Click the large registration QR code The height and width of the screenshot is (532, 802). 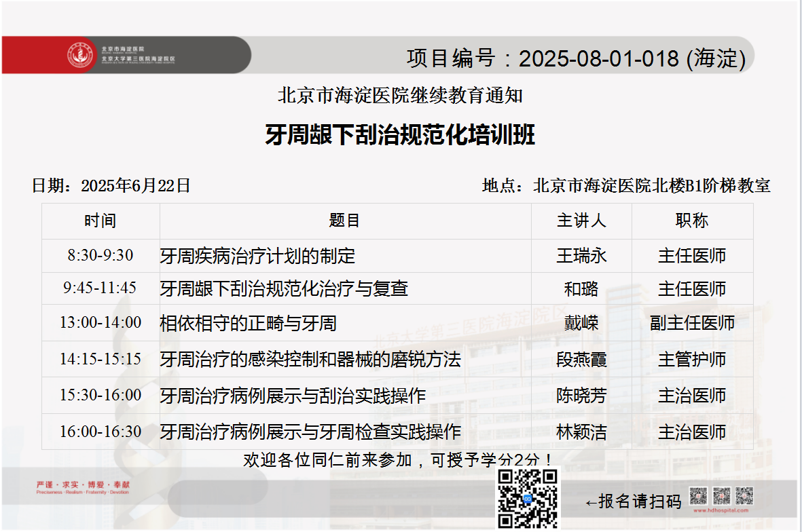click(528, 498)
